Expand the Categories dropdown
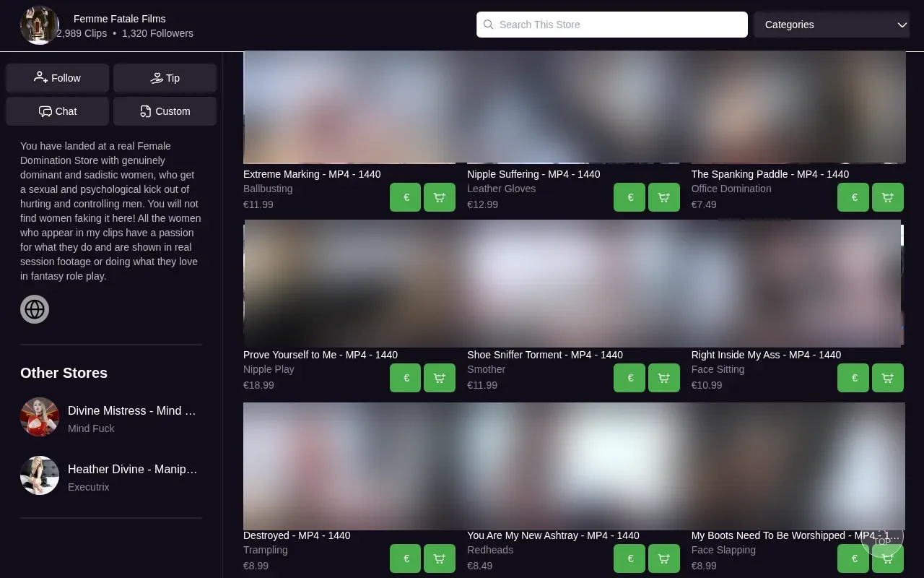Image resolution: width=924 pixels, height=578 pixels. [833, 25]
